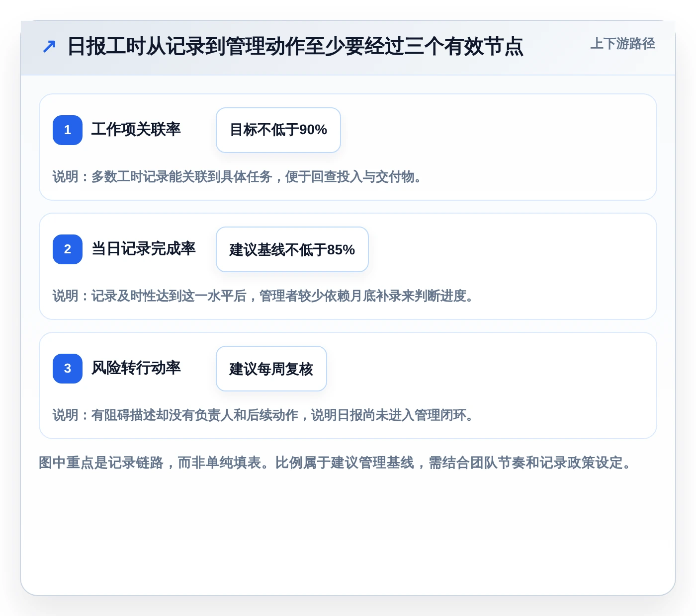Click the 当日记录完成率 heading
The width and height of the screenshot is (696, 616).
point(143,249)
